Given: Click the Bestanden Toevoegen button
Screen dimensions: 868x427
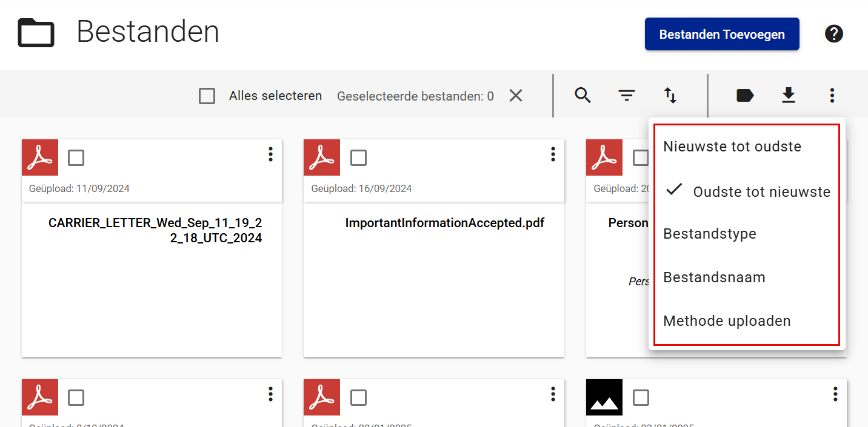Looking at the screenshot, I should point(722,34).
